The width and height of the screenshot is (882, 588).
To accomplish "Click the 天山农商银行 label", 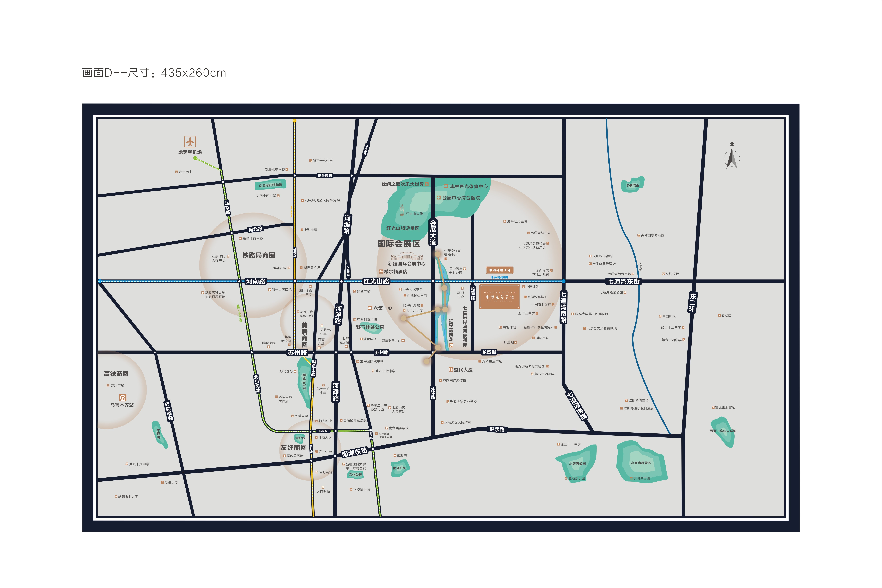I will point(602,256).
